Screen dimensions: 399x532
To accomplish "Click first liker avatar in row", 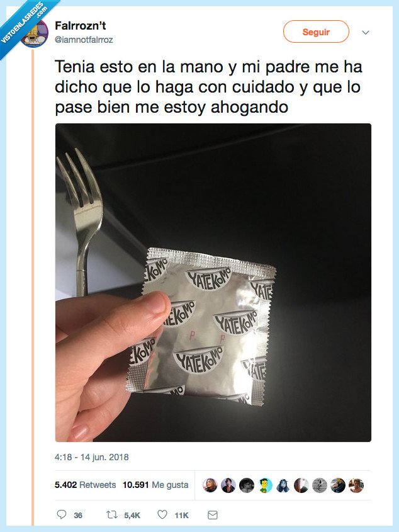I will click(210, 485).
